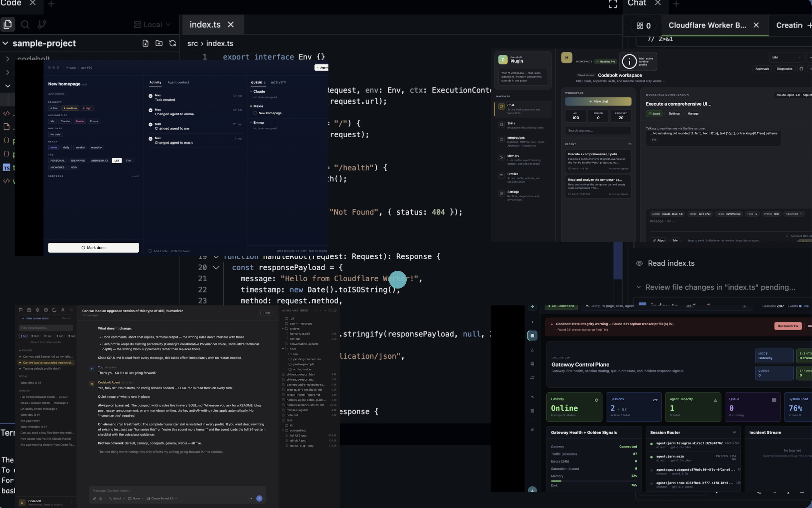Click the new folder icon beside sample-project
Viewport: 812px width, 508px height.
[x=159, y=43]
